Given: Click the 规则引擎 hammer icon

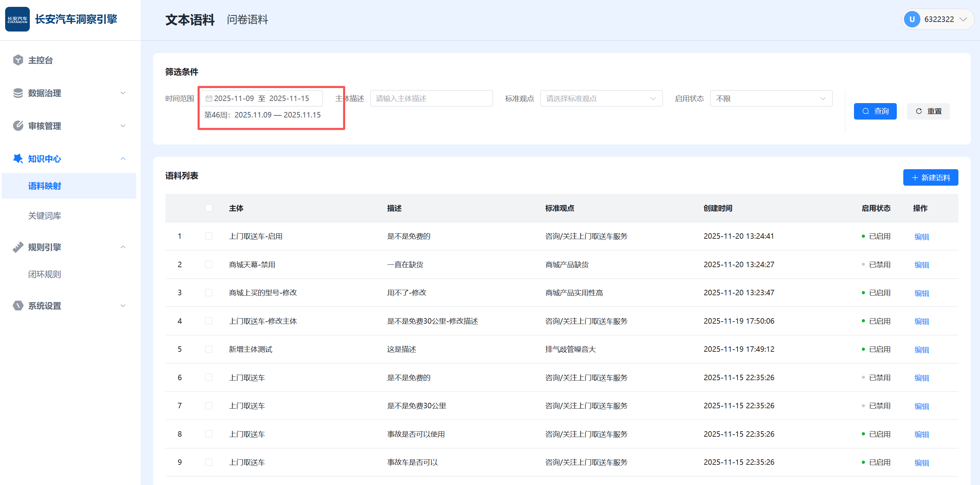Looking at the screenshot, I should tap(18, 247).
